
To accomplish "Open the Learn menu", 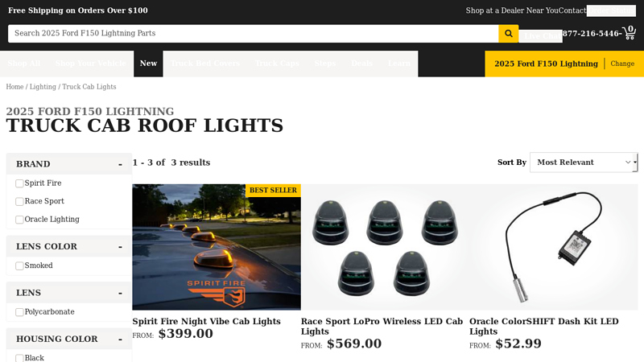I will coord(399,64).
